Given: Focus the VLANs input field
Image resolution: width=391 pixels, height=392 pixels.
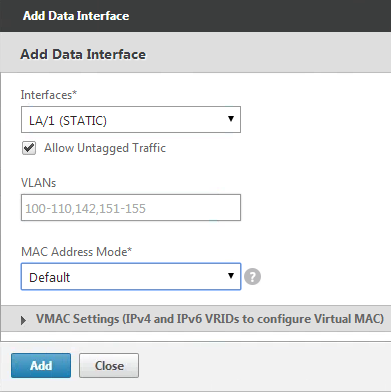Looking at the screenshot, I should click(x=131, y=208).
